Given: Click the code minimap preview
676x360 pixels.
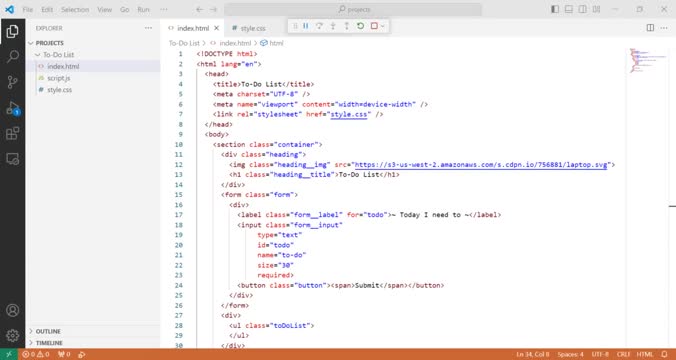Looking at the screenshot, I should 647,60.
